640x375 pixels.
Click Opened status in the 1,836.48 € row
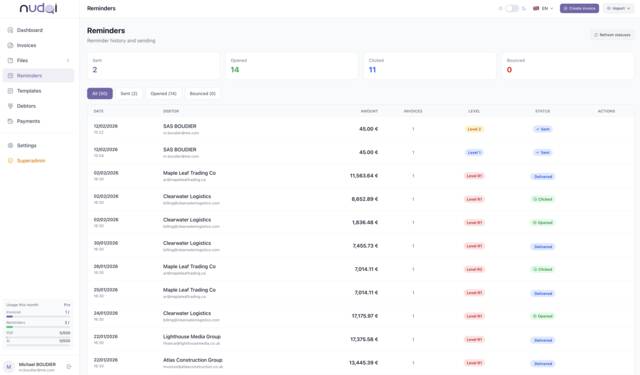pos(543,223)
